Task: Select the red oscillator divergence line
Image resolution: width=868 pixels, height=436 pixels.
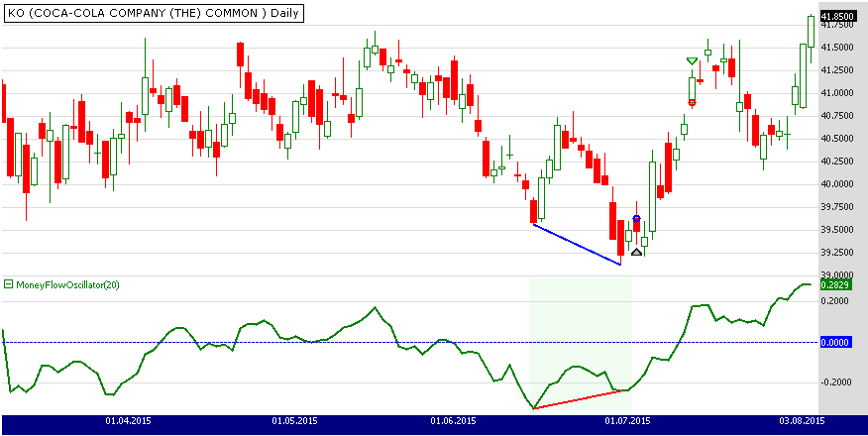Action: click(581, 399)
